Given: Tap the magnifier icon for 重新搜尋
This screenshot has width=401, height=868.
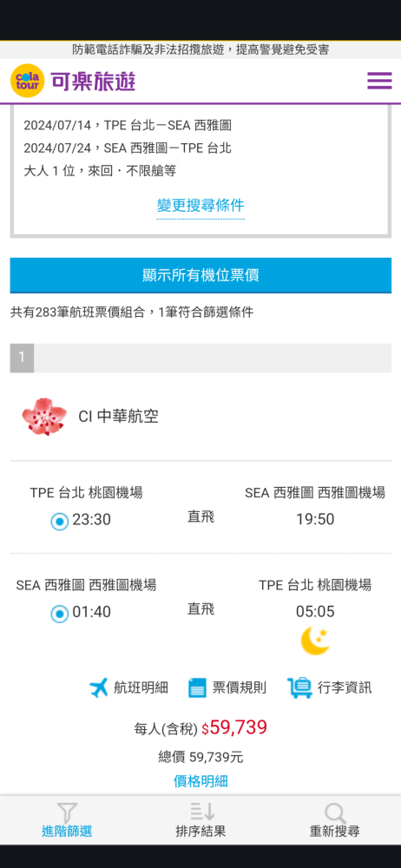Looking at the screenshot, I should [x=335, y=812].
